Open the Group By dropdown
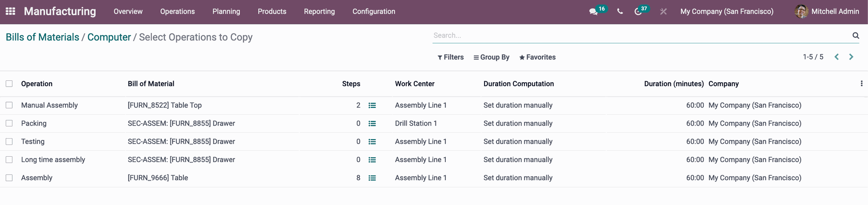The width and height of the screenshot is (868, 205). point(491,57)
